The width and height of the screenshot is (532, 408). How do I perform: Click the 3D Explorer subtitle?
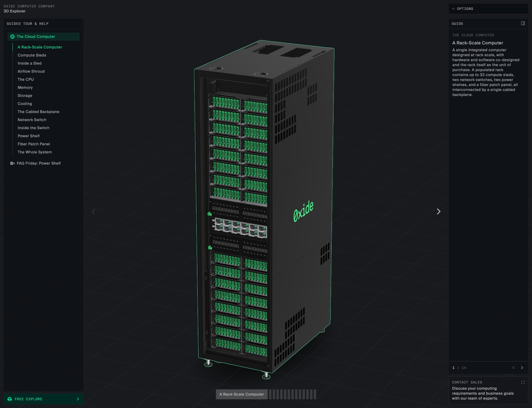pos(15,11)
